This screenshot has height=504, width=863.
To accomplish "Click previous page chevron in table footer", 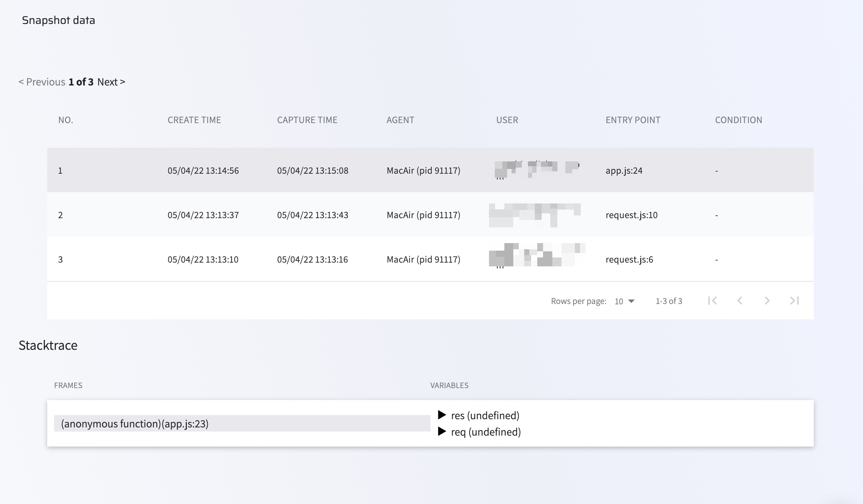I will tap(740, 301).
